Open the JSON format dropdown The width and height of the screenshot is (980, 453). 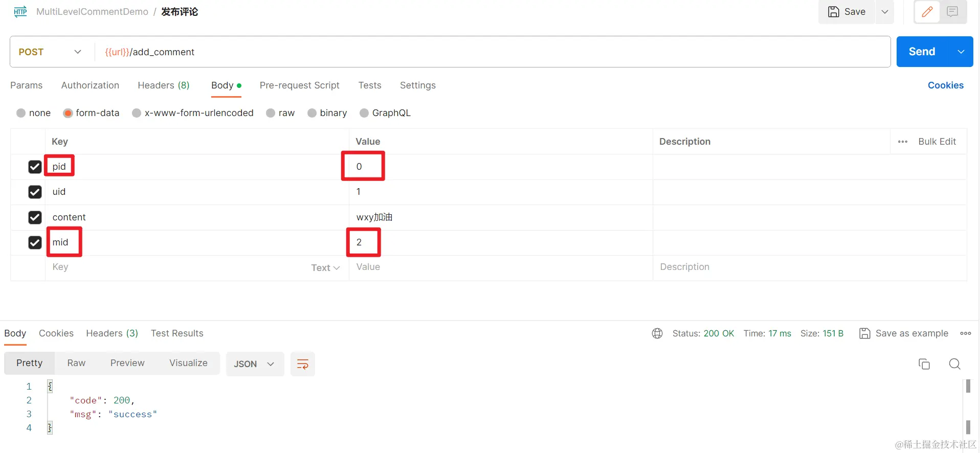255,364
